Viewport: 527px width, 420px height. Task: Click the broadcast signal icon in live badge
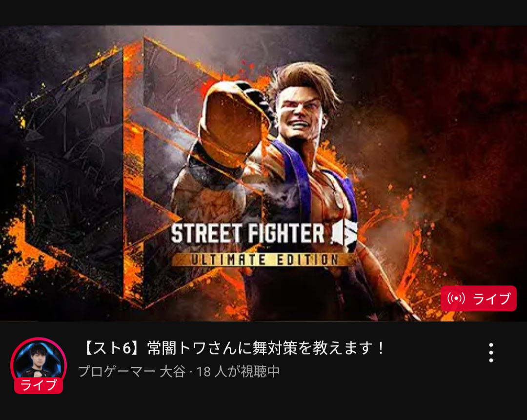tap(456, 299)
